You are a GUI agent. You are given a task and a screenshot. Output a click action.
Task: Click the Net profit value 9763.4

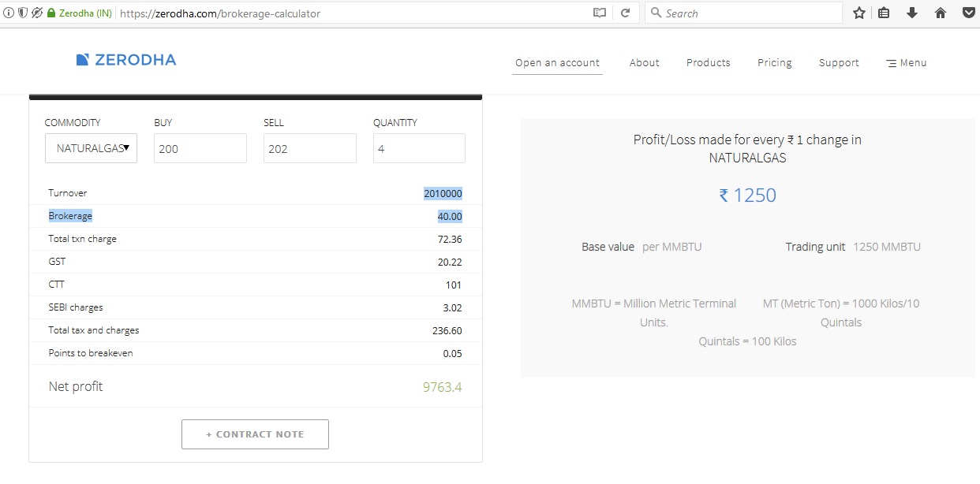[x=443, y=387]
